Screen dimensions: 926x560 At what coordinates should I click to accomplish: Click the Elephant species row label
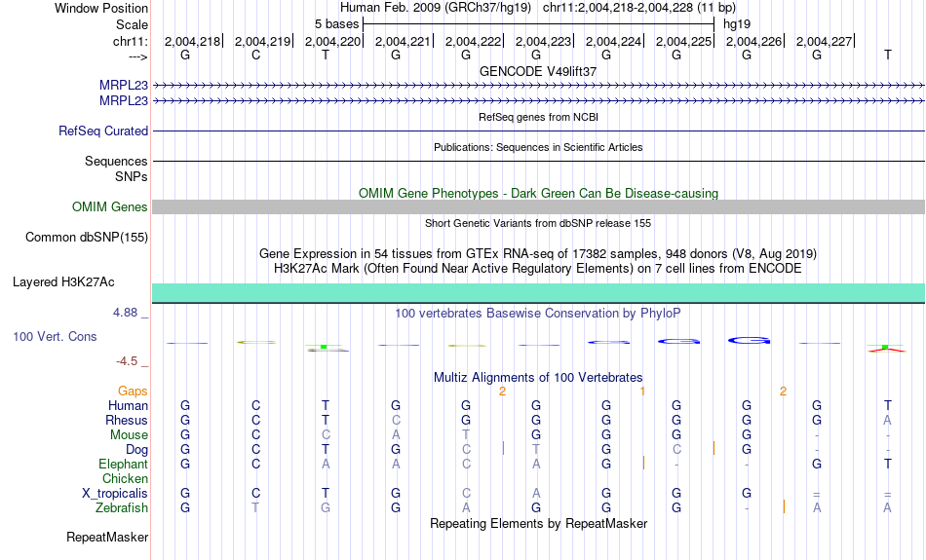tap(124, 464)
